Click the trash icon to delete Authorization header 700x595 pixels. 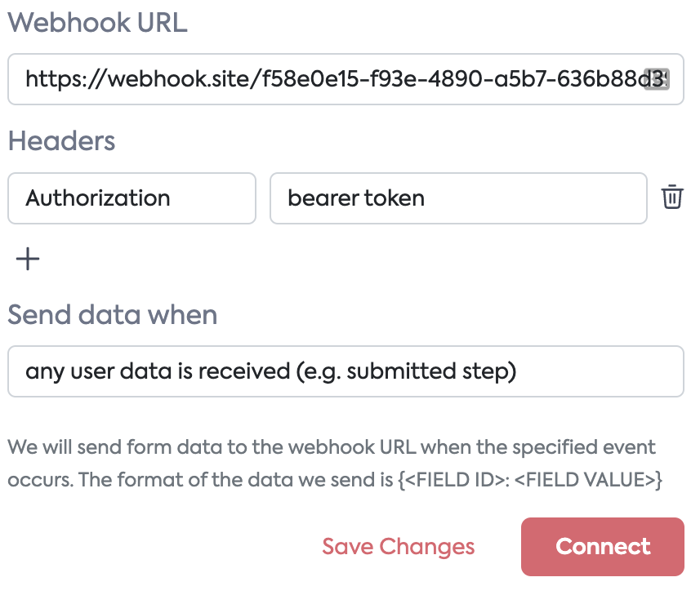(x=672, y=198)
